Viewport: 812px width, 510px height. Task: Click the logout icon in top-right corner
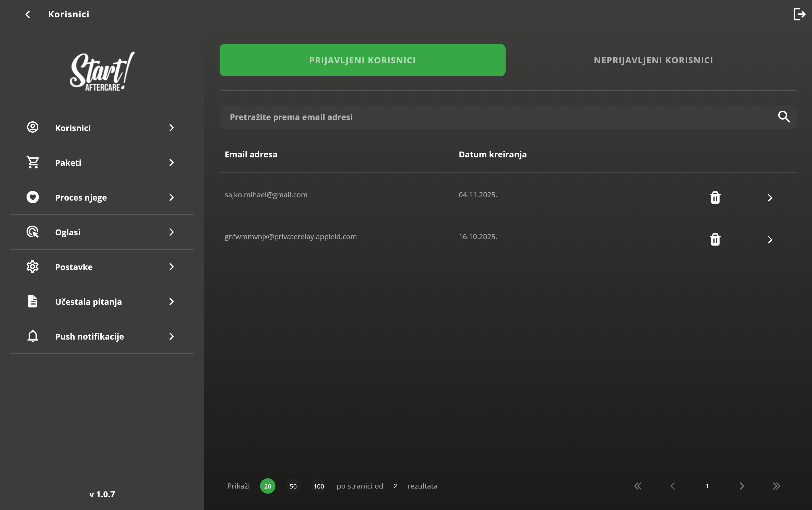click(x=799, y=14)
